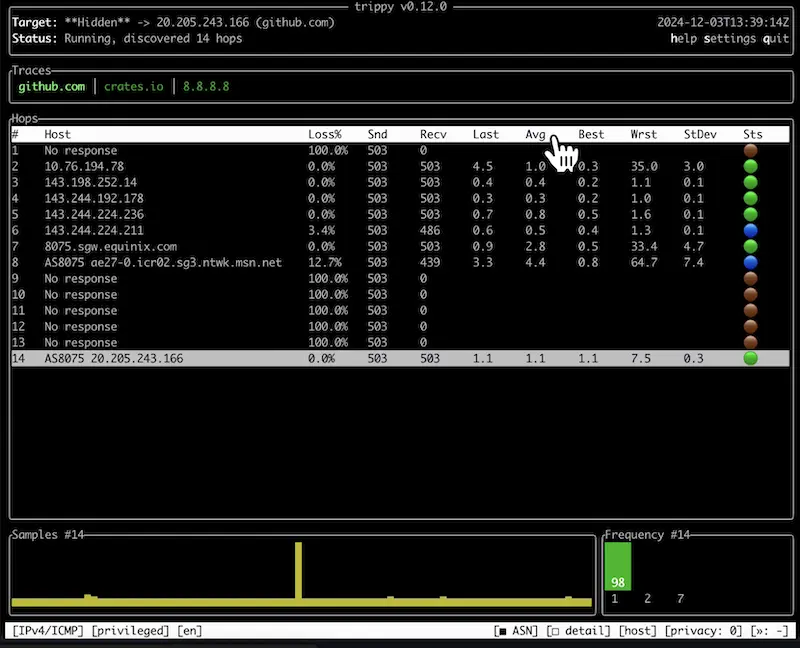Click the [privileged] status bar entry
Screen dimensions: 800x648
[130, 631]
